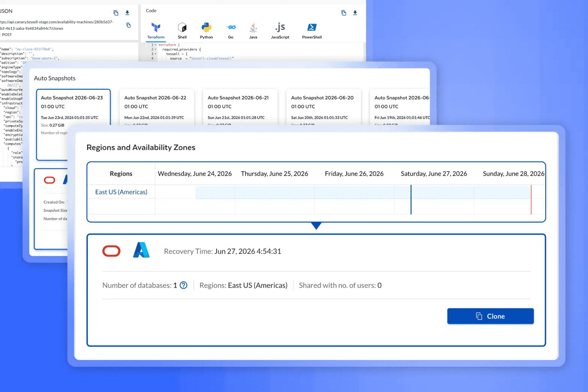This screenshot has height=392, width=588.
Task: Switch to the Terraform code tab
Action: 156,31
